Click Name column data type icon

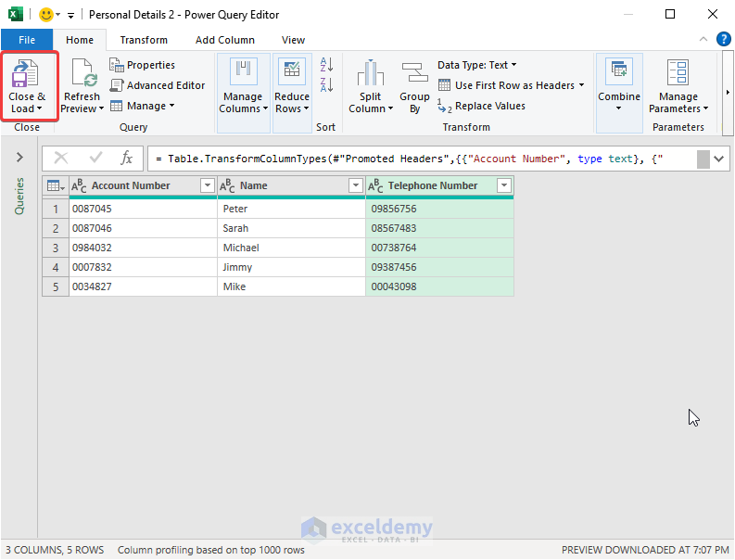click(227, 185)
